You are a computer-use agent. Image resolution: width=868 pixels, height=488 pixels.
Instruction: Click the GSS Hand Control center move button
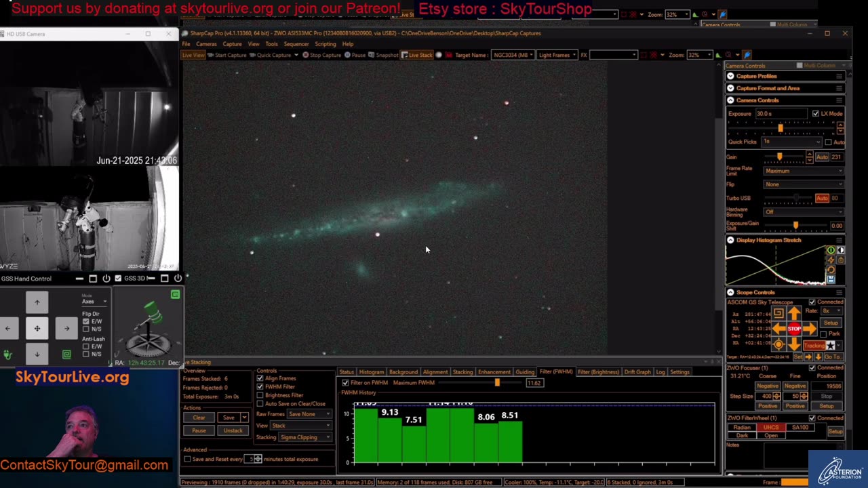point(37,328)
